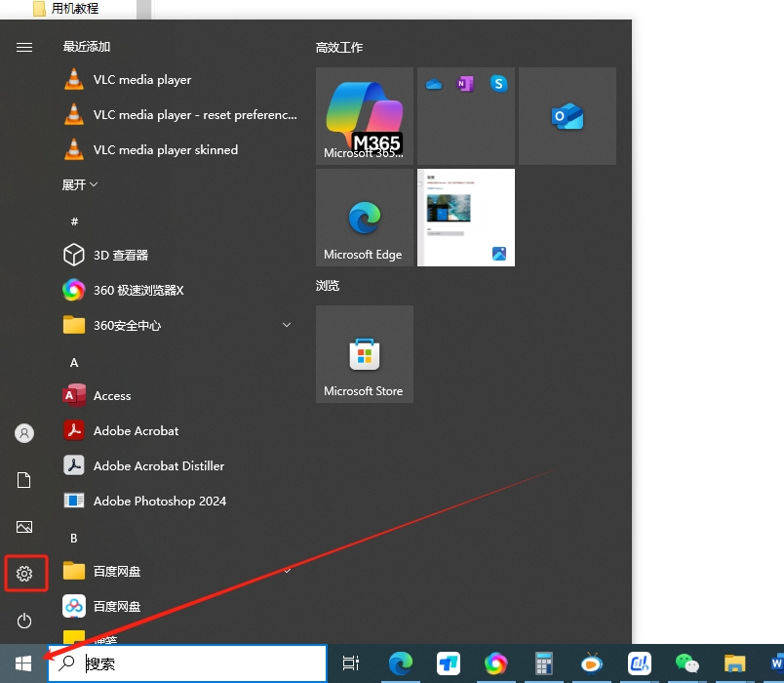The height and width of the screenshot is (683, 784).
Task: Open VLC media player reset preferences entry
Action: pos(180,114)
